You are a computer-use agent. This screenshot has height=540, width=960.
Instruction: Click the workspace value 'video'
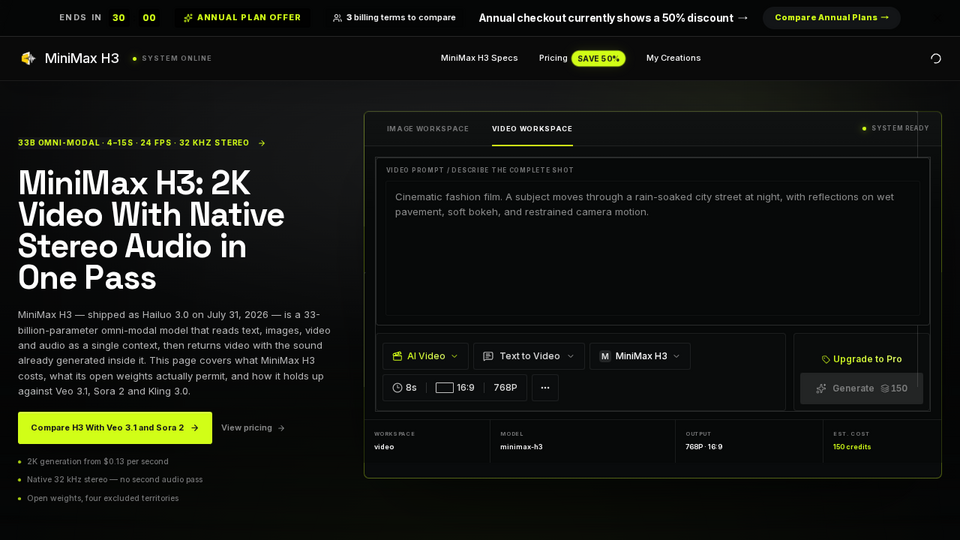(x=384, y=447)
